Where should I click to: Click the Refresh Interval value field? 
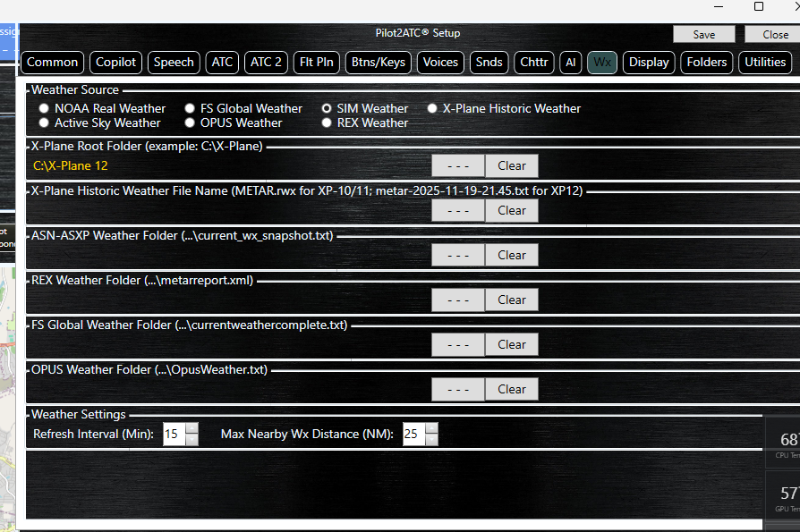[174, 435]
